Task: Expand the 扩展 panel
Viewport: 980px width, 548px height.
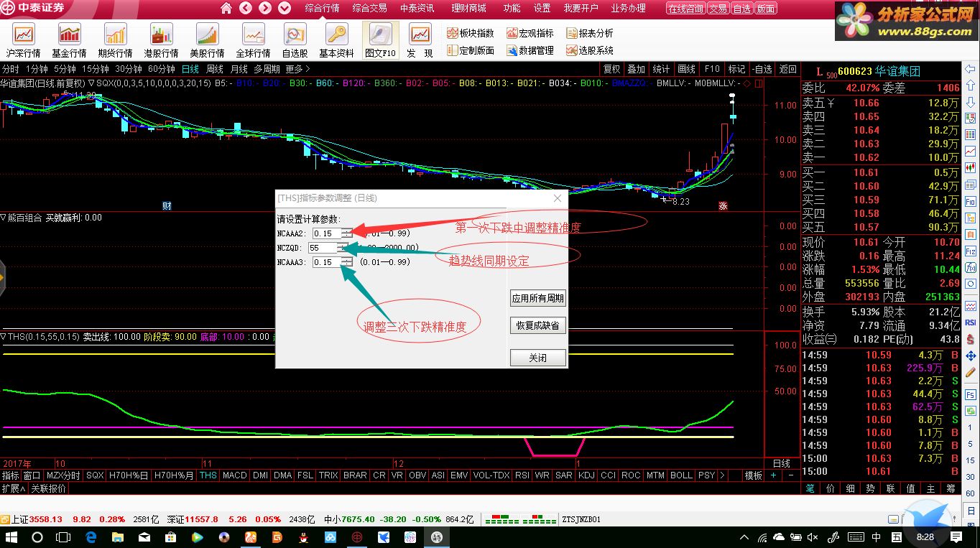Action: click(14, 488)
